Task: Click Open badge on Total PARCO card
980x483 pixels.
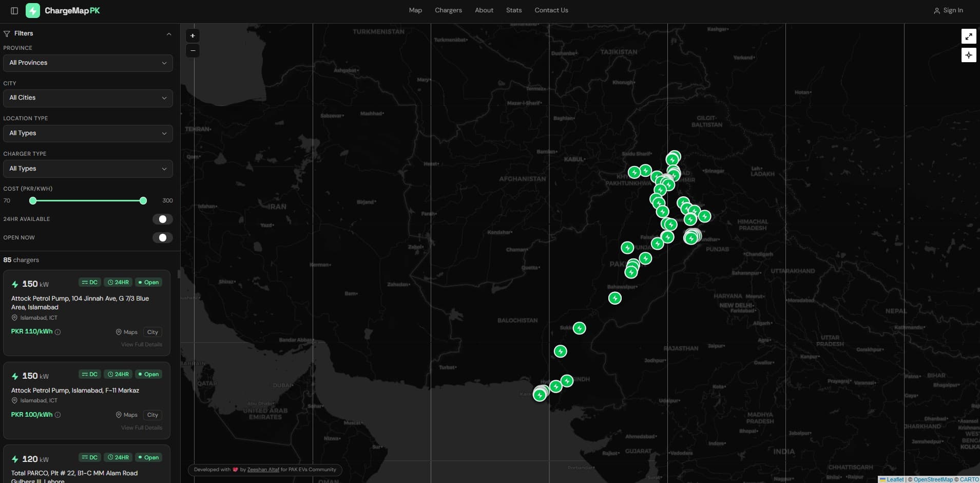Action: pyautogui.click(x=148, y=457)
